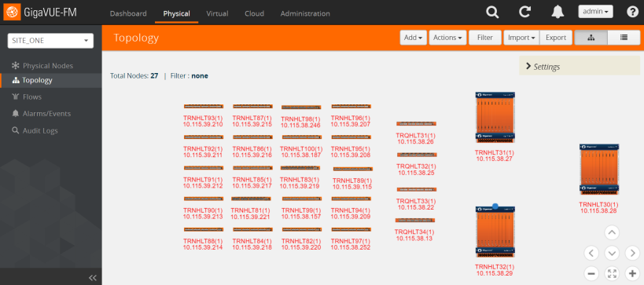Click the Filter button
Viewport: 644px width, 285px height.
(x=485, y=38)
